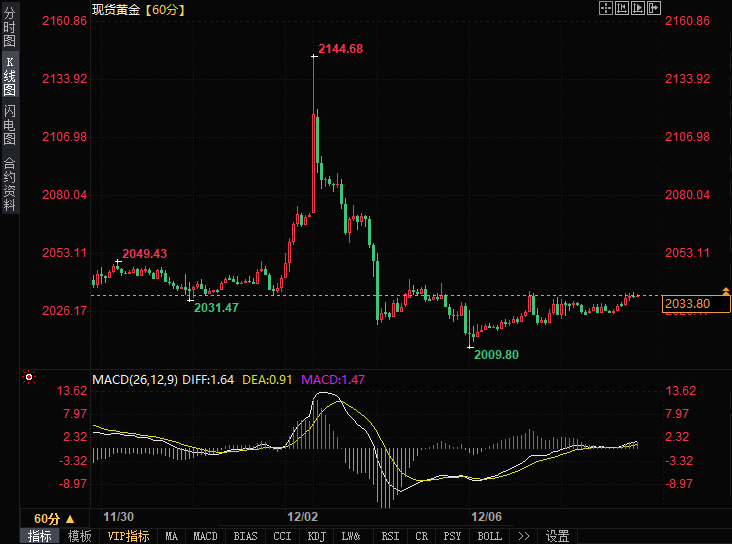Click the chart play-forward axis icon
Screen dimensions: 732x544
pos(638,8)
